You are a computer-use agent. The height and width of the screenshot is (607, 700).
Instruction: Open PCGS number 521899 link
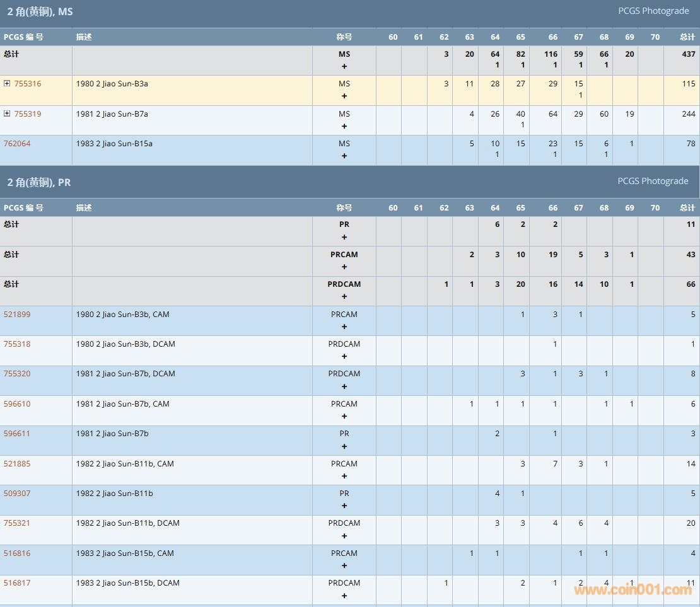(x=17, y=315)
